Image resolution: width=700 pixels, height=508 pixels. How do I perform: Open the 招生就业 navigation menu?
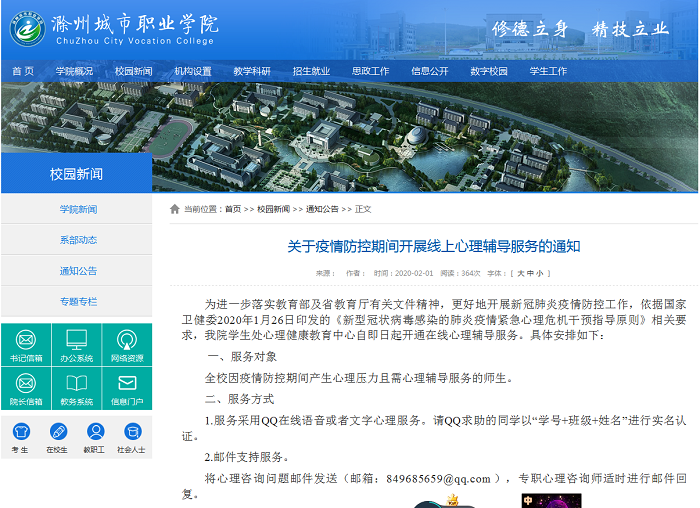click(311, 71)
